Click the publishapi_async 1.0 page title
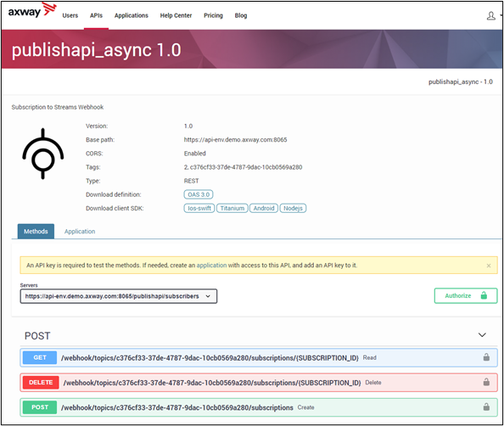504x426 pixels. point(97,50)
